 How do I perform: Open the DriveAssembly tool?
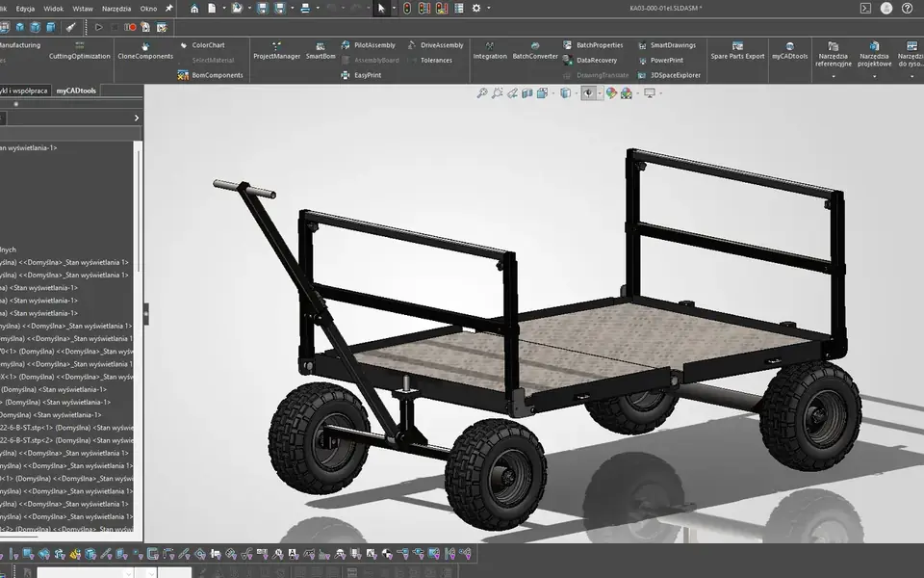point(435,45)
